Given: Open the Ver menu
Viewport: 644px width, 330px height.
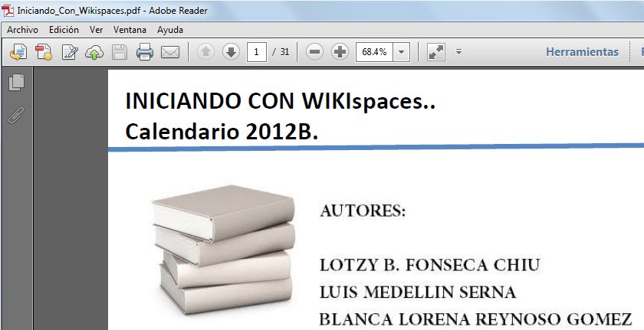Looking at the screenshot, I should pyautogui.click(x=96, y=30).
